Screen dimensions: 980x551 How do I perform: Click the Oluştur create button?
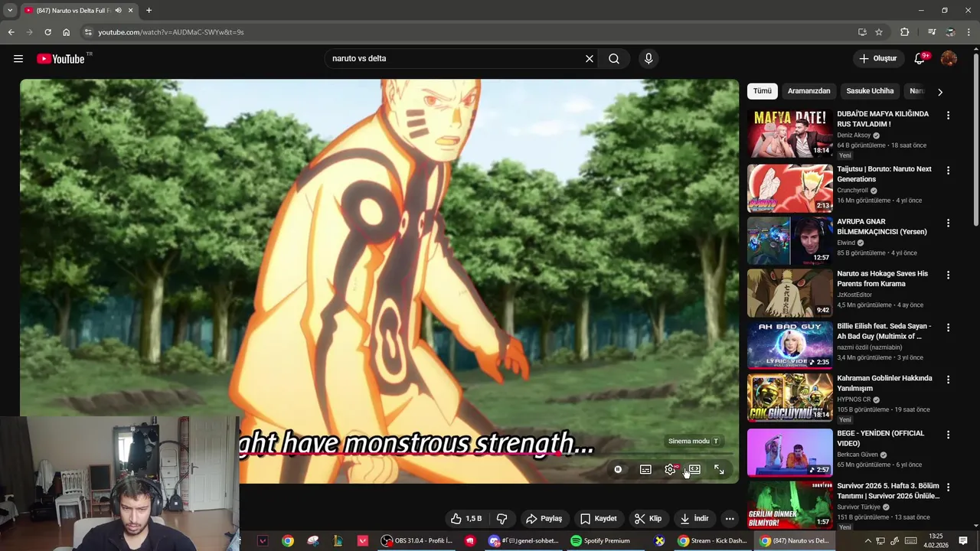[x=877, y=59]
